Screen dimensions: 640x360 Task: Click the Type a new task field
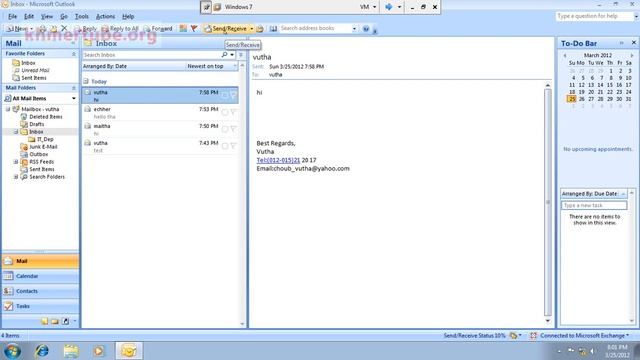click(594, 205)
